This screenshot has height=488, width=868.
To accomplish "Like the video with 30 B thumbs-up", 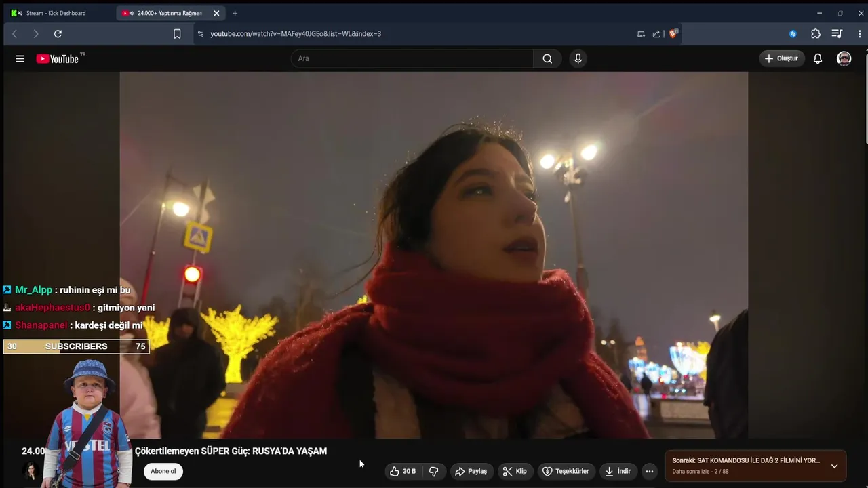I will click(402, 472).
